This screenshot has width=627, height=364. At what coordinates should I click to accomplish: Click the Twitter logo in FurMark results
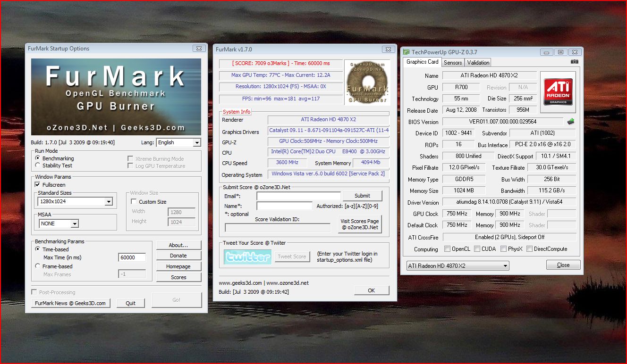point(247,256)
